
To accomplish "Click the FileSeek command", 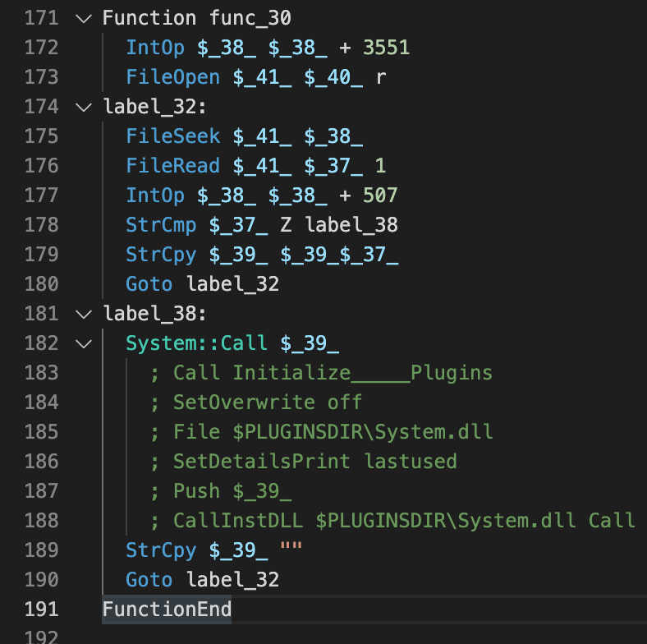I will point(172,136).
